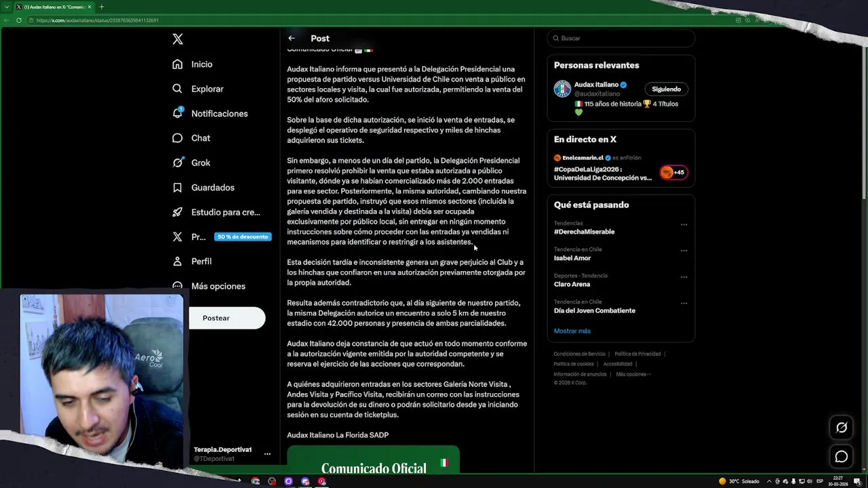Open the Claro Arena trend
Viewport: 868px width, 488px height.
click(572, 284)
